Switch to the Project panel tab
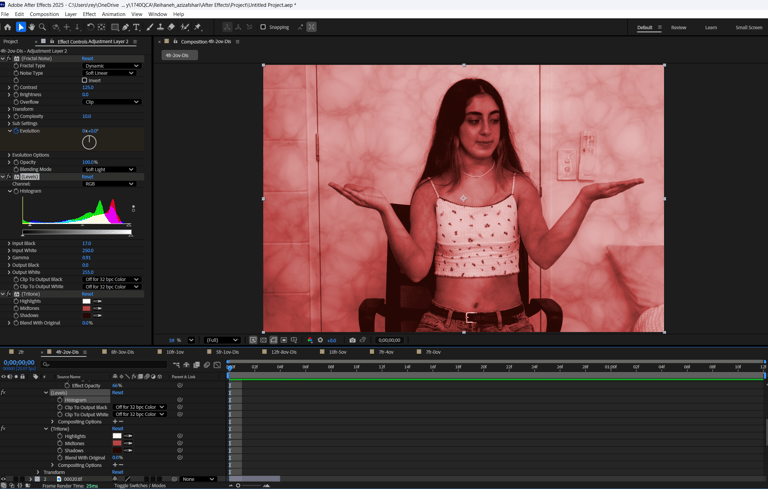Viewport: 768px width, 489px height. 11,42
